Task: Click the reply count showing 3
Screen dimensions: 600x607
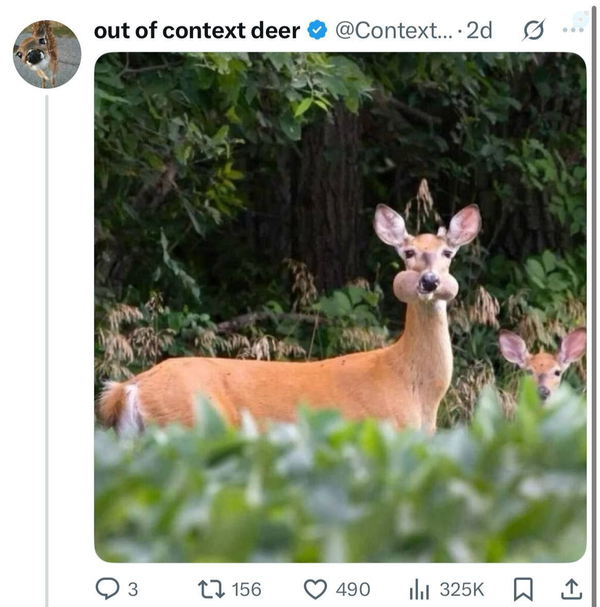Action: click(x=133, y=589)
